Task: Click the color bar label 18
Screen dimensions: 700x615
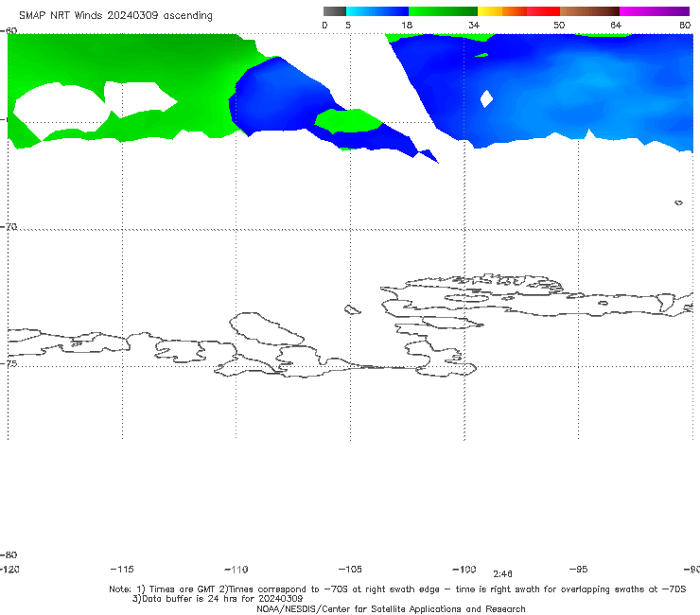Action: [407, 25]
